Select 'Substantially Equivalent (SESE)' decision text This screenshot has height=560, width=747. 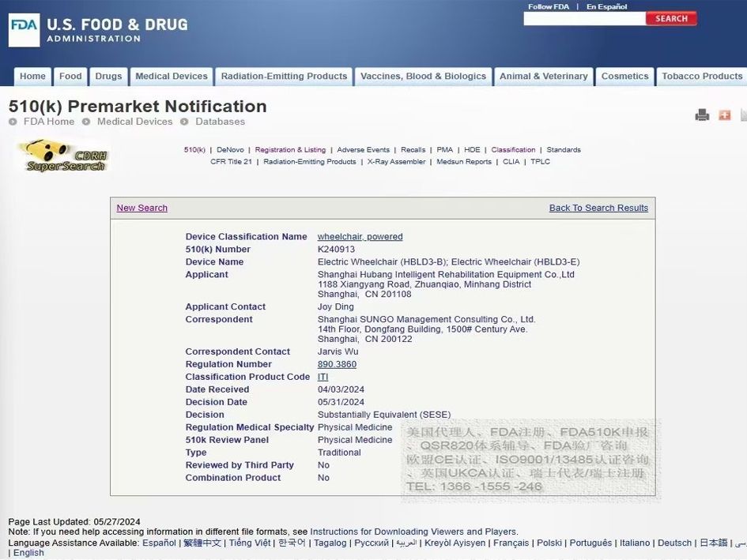[x=384, y=415]
